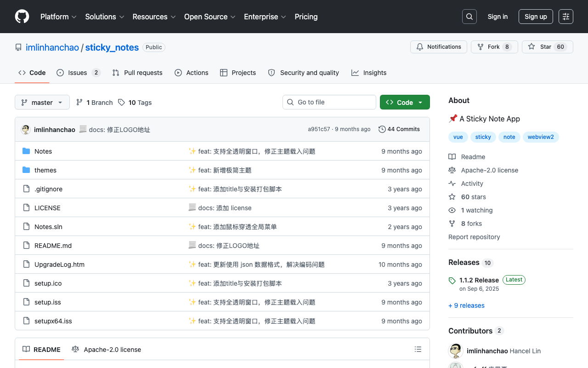This screenshot has width=588, height=368.
Task: Open the 44 Commits history
Action: pyautogui.click(x=399, y=129)
